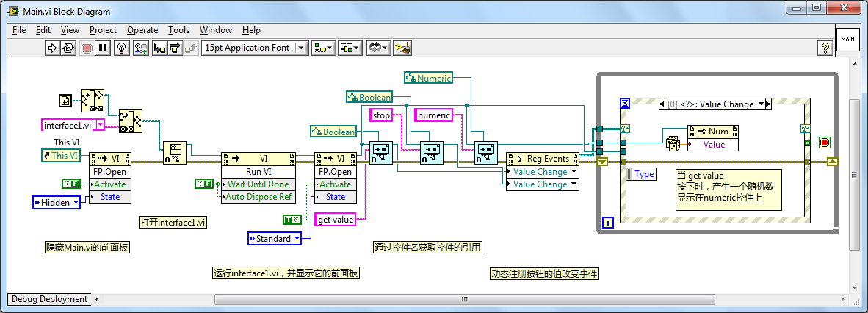868x313 pixels.
Task: Click the horizontal scrollbar at bottom
Action: click(463, 299)
